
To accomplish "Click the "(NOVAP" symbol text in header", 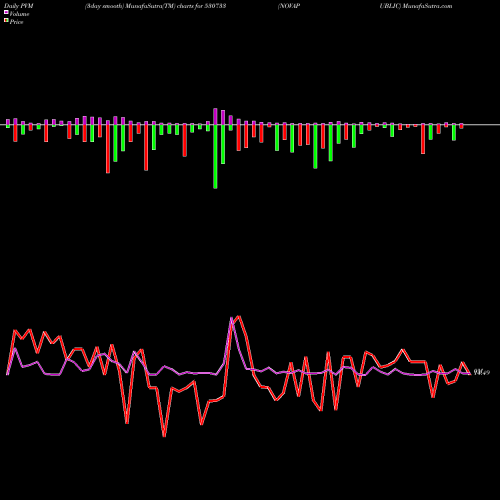I will 289,6.
